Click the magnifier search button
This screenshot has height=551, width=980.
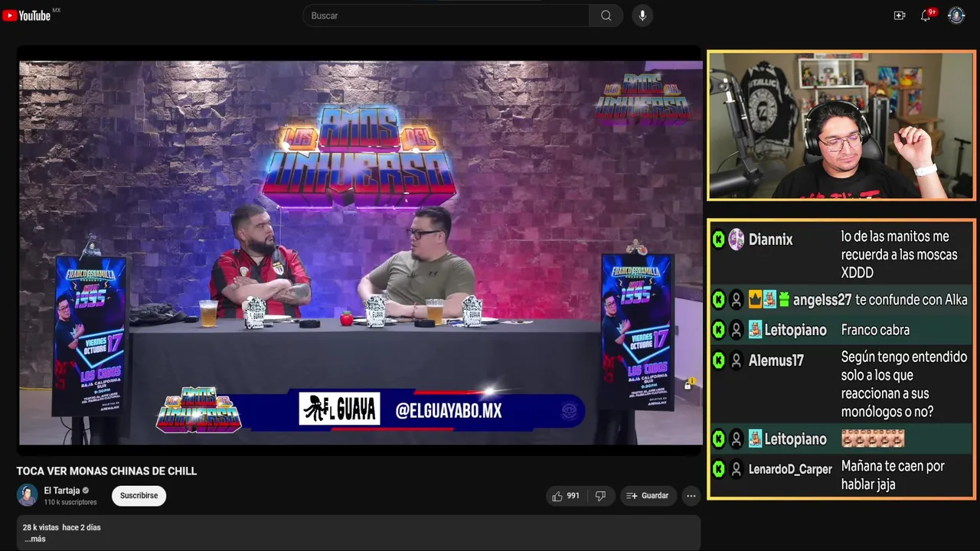click(606, 15)
